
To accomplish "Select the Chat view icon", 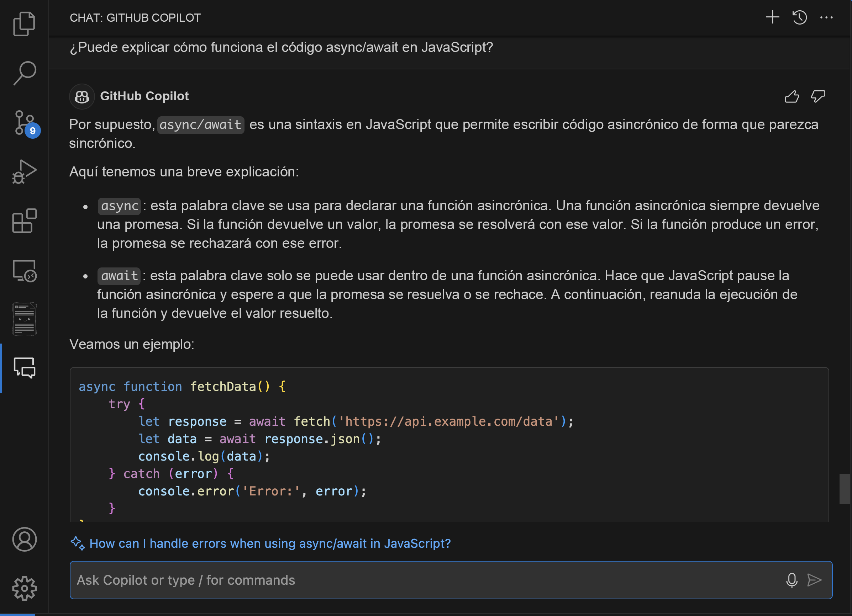I will [x=24, y=367].
